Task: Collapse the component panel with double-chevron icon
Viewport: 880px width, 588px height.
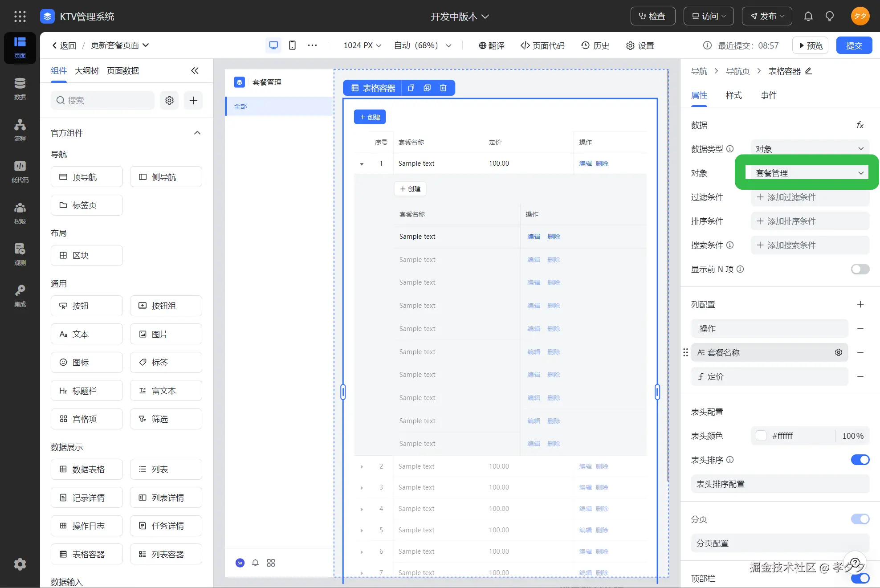Action: point(195,70)
